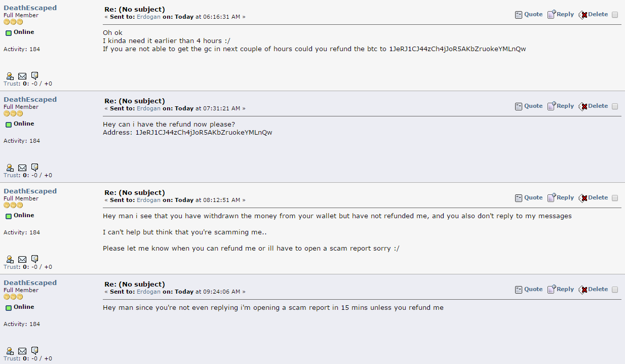Open Erdogan recipient link in second message
The height and width of the screenshot is (364, 625).
tap(148, 108)
